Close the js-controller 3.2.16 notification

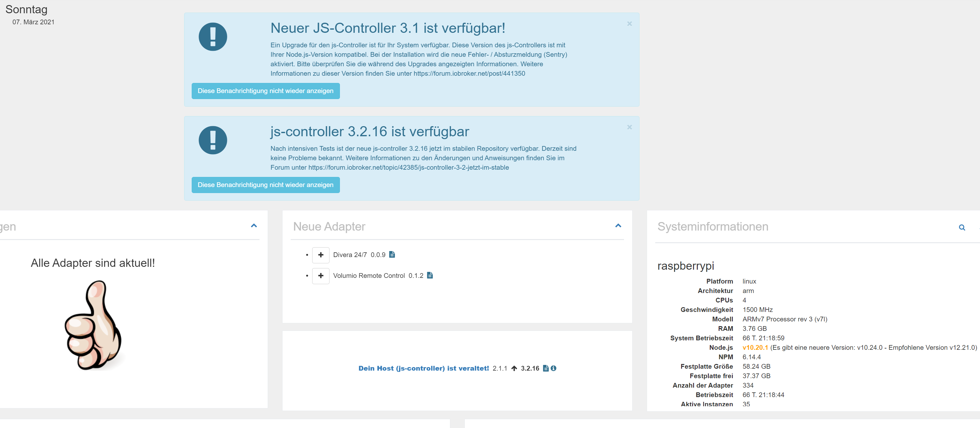pyautogui.click(x=629, y=127)
